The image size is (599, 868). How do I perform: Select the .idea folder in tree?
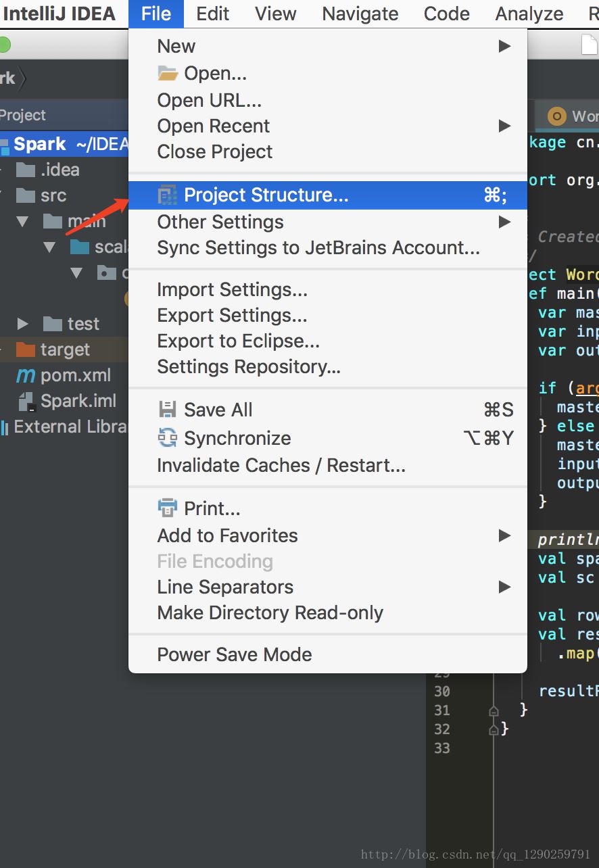(59, 170)
